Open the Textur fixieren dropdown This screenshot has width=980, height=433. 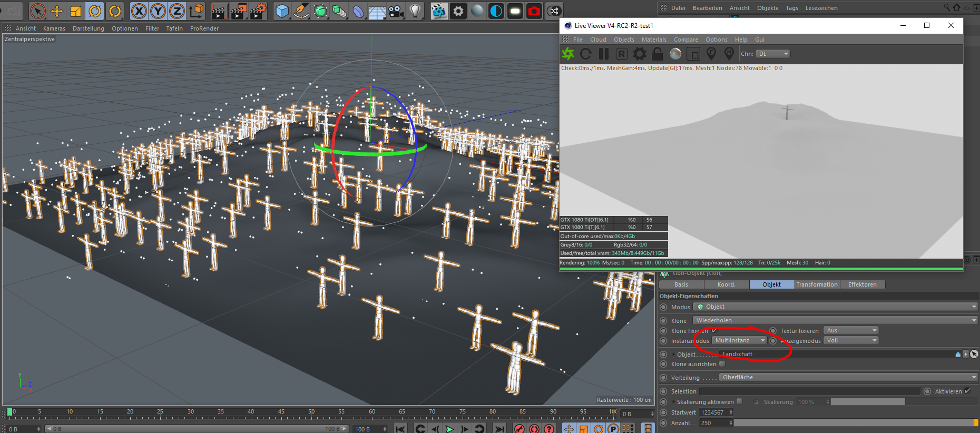851,330
